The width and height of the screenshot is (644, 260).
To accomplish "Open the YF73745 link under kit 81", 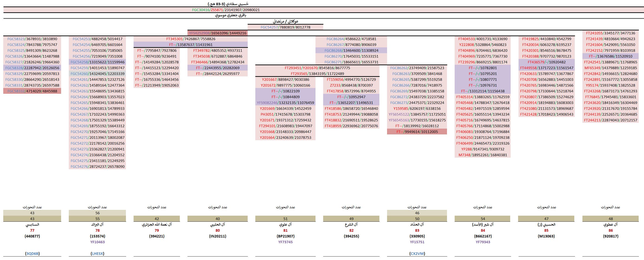I will [x=285, y=242].
